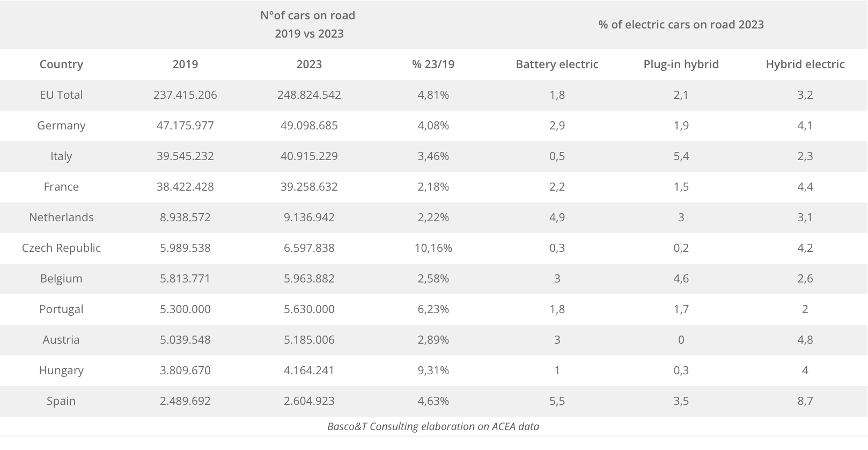Select the Netherlands row label

point(61,217)
